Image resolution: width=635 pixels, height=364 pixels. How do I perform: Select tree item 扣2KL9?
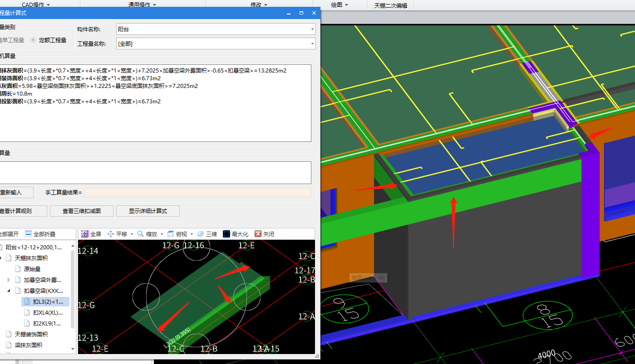point(47,323)
